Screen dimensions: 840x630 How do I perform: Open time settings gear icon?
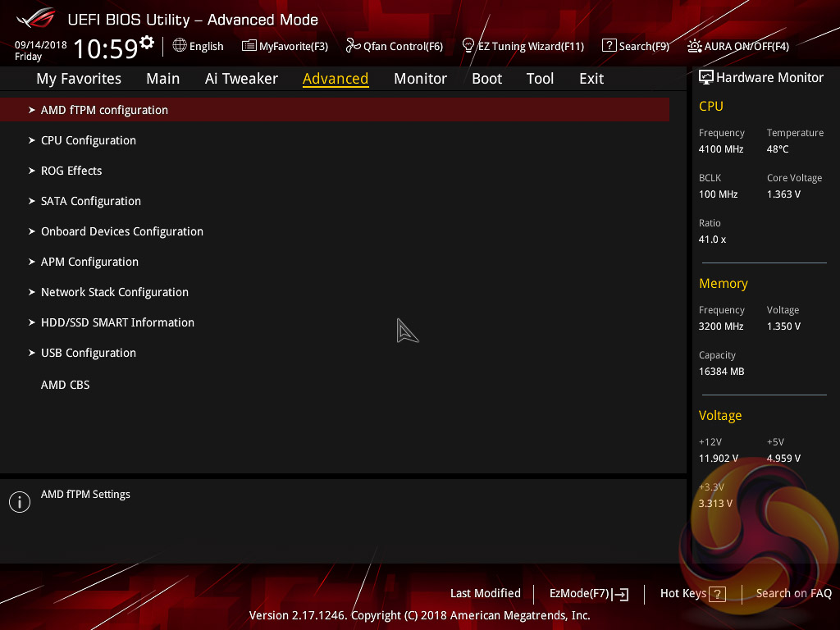pos(147,43)
